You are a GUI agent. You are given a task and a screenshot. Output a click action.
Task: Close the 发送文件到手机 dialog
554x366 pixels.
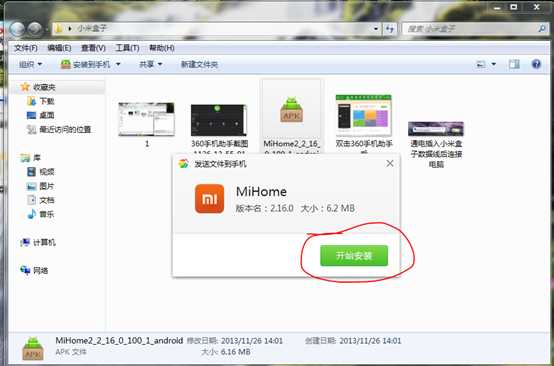[x=390, y=163]
